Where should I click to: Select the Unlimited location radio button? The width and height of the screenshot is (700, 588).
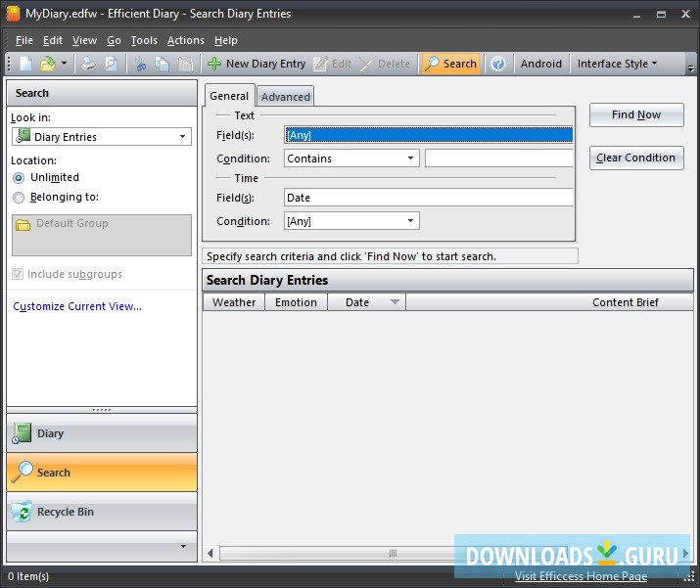(19, 178)
